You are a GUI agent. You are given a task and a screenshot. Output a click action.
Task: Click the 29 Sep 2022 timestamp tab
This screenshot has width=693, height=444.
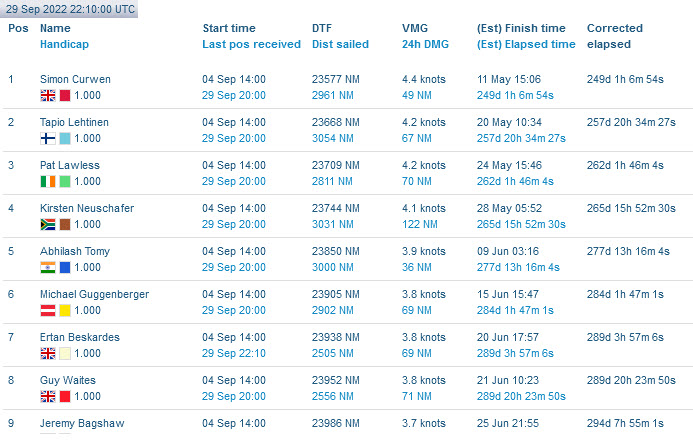pyautogui.click(x=70, y=9)
